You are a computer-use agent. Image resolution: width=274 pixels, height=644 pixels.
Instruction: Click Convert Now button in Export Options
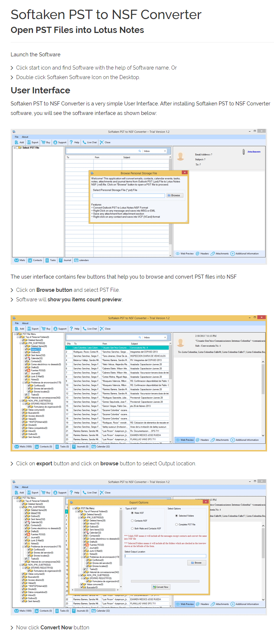pyautogui.click(x=160, y=587)
